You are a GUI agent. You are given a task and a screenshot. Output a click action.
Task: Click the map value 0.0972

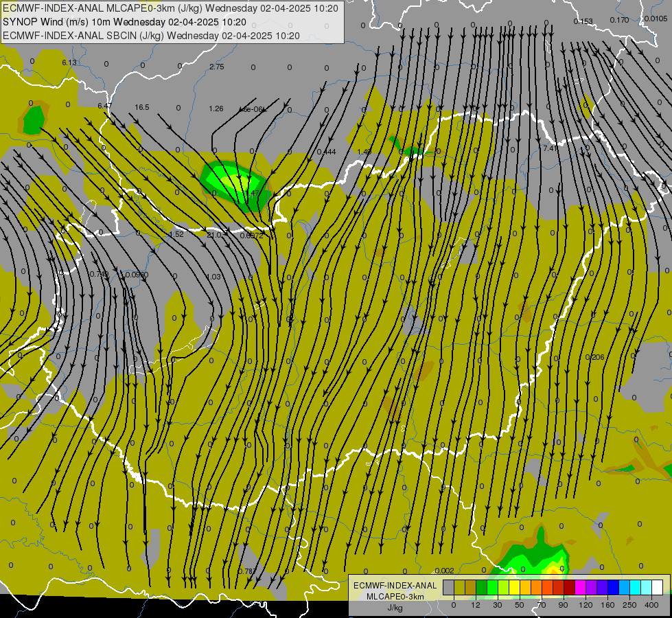pos(252,236)
